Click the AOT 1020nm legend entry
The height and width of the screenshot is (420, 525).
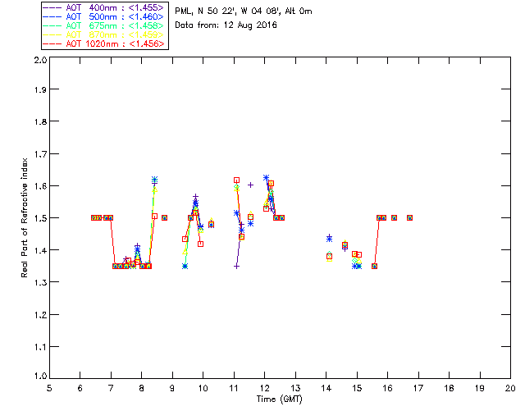[x=104, y=43]
